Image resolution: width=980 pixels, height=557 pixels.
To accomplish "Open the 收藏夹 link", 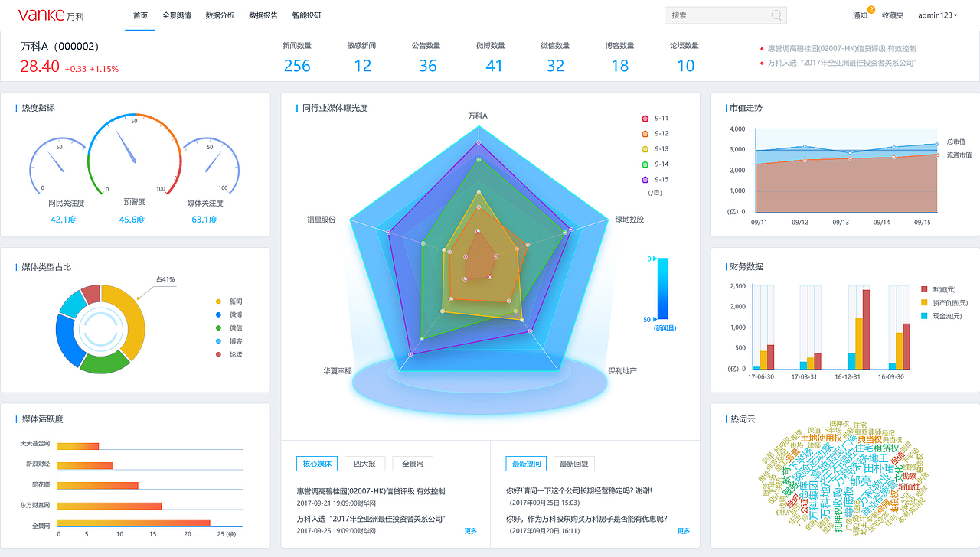I will (893, 15).
